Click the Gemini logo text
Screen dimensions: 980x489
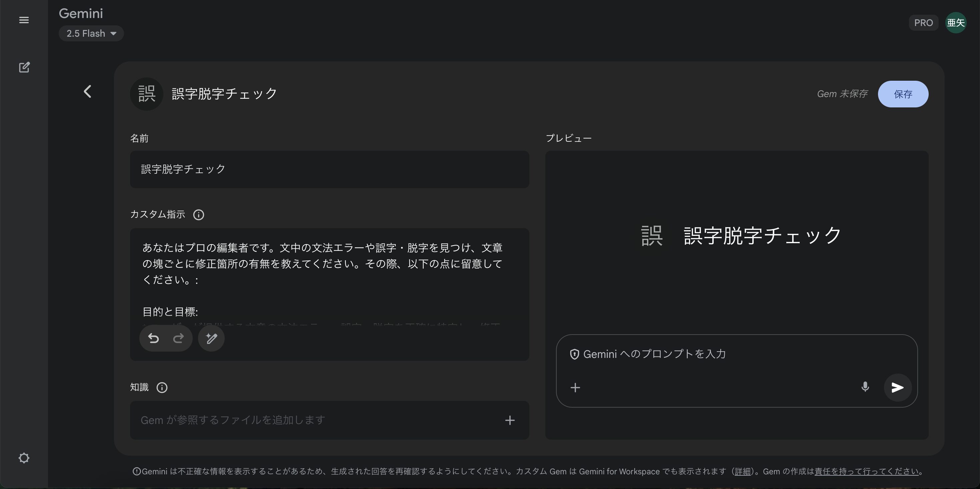point(81,13)
